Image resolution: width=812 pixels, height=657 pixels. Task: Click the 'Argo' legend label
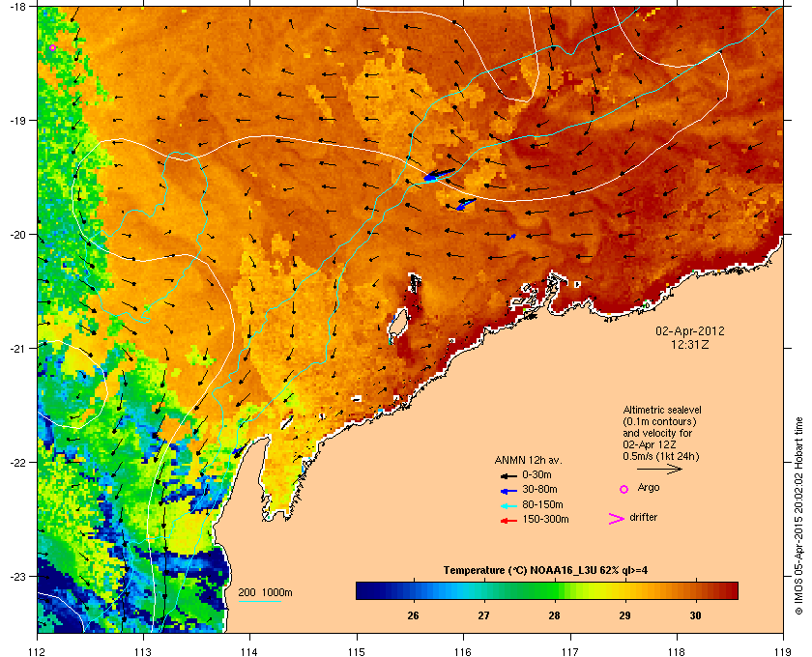(x=649, y=488)
